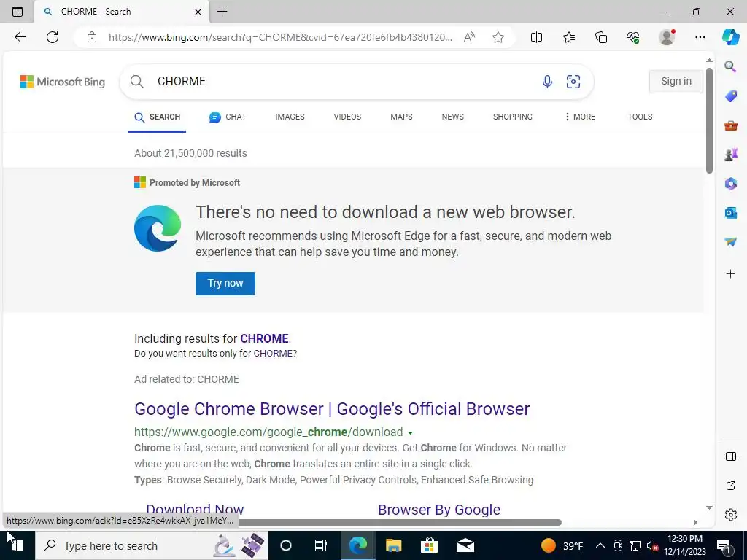Image resolution: width=747 pixels, height=560 pixels.
Task: Open sidebar Shopping tag icon
Action: tap(730, 96)
